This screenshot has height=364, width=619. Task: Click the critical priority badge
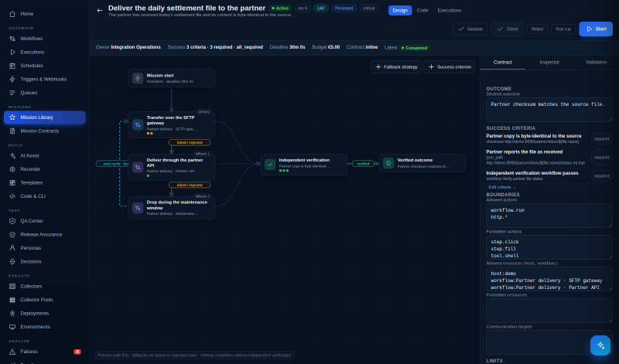(369, 9)
